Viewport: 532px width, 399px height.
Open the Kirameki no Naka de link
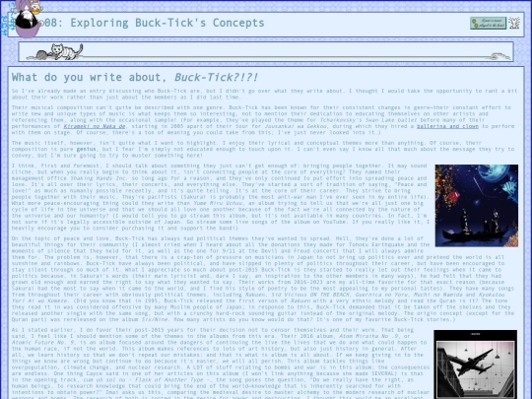point(95,126)
